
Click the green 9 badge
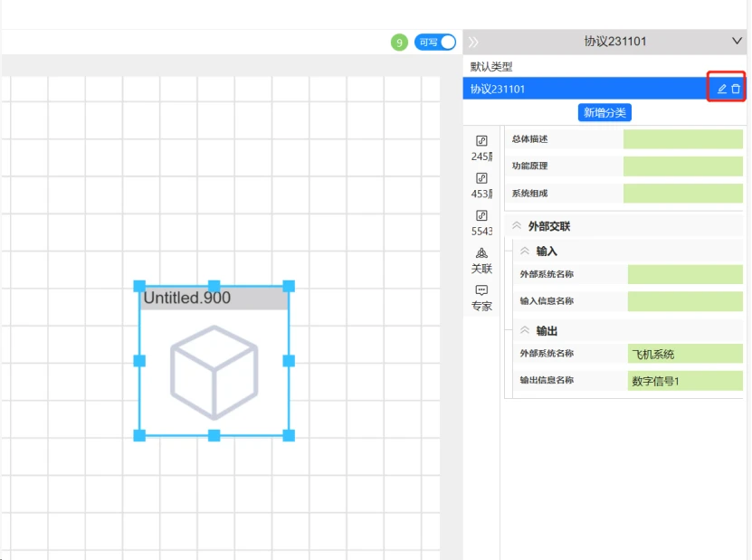(399, 43)
